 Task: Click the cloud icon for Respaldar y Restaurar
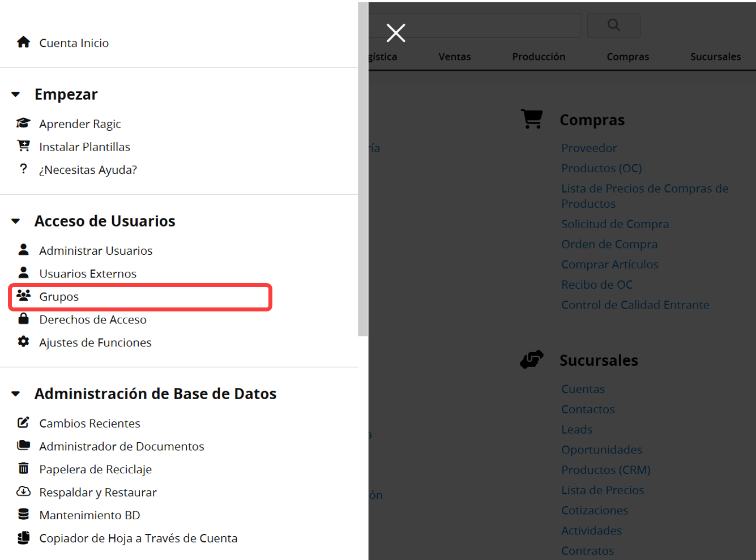23,491
